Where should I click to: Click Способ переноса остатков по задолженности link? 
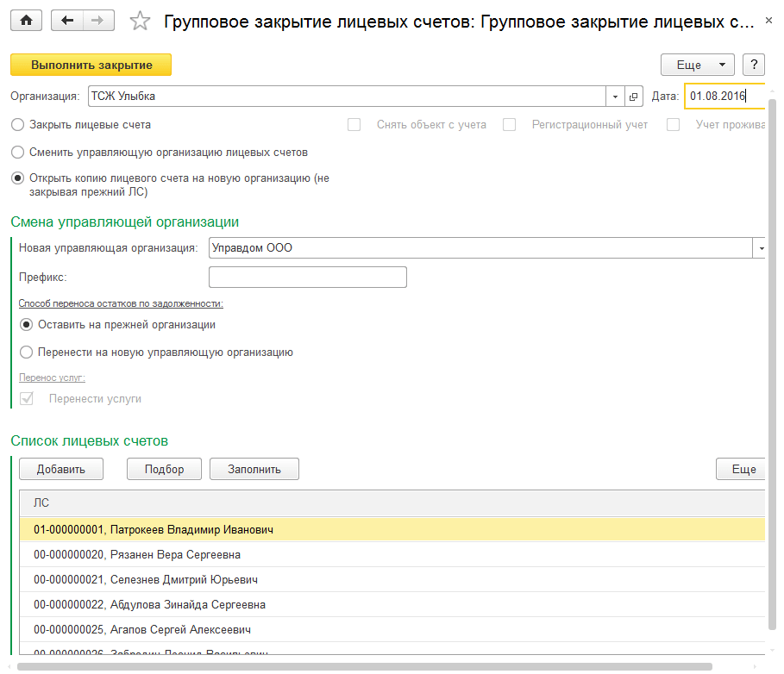pos(121,303)
